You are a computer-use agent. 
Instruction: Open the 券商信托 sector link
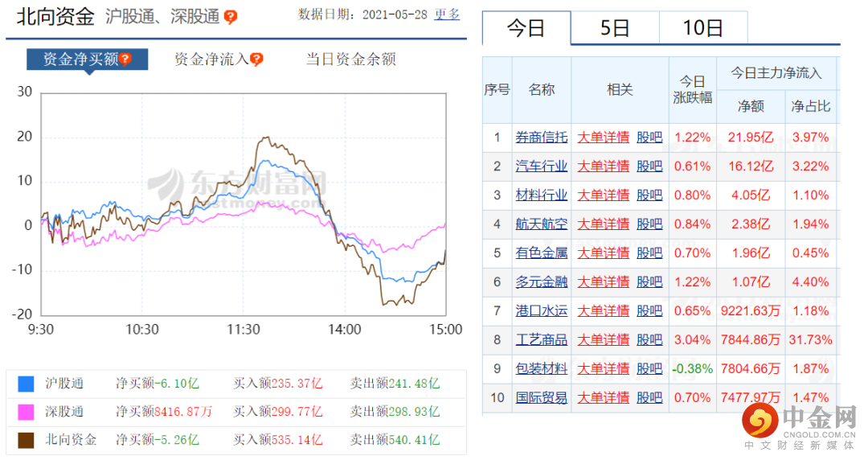click(542, 138)
